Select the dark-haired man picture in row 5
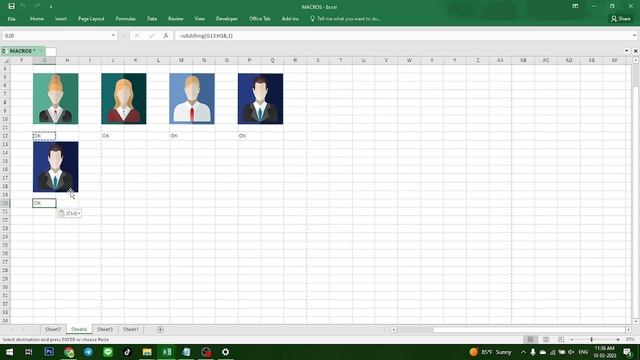This screenshot has height=360, width=640. pos(260,99)
